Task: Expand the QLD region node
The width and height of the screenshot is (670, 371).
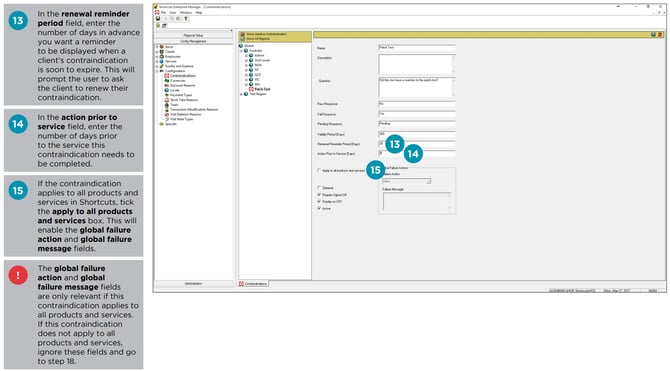Action: [246, 75]
